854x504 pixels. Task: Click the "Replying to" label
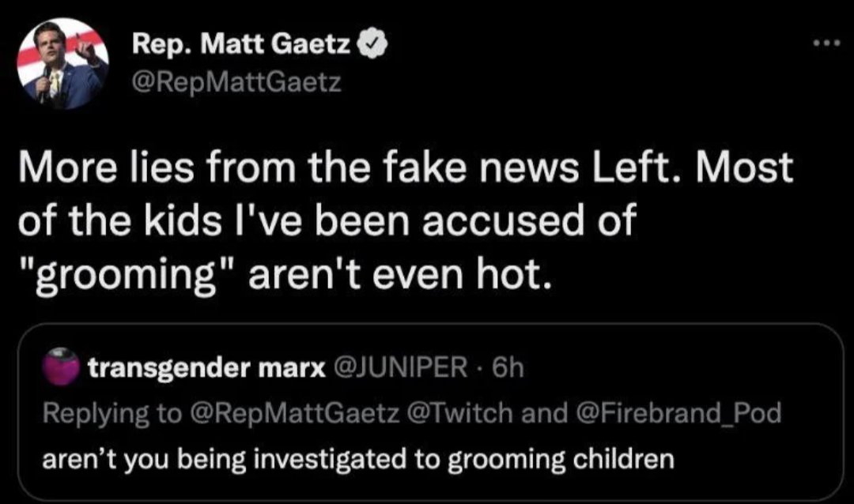pos(112,414)
